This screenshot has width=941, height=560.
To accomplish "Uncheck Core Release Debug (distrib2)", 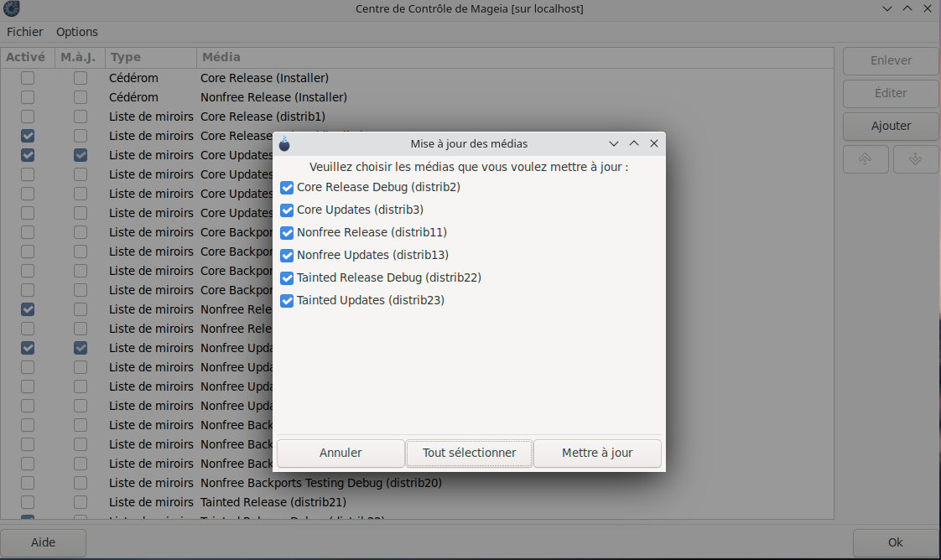I will [x=287, y=188].
